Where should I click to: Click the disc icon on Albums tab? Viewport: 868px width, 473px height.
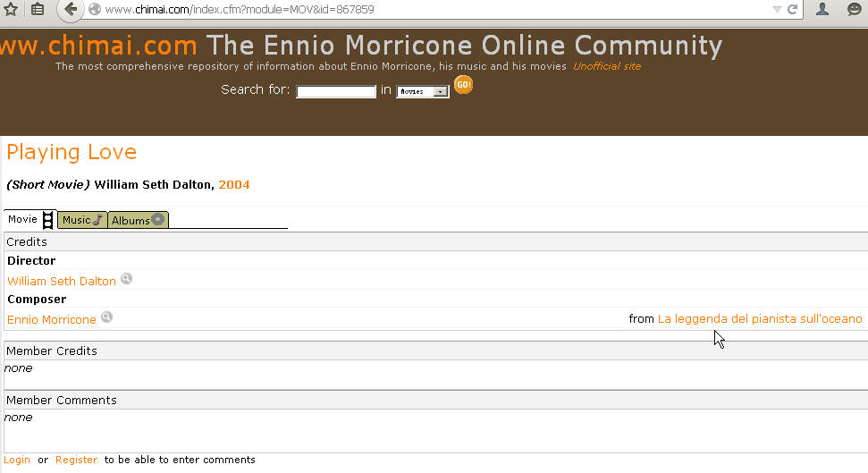[157, 219]
